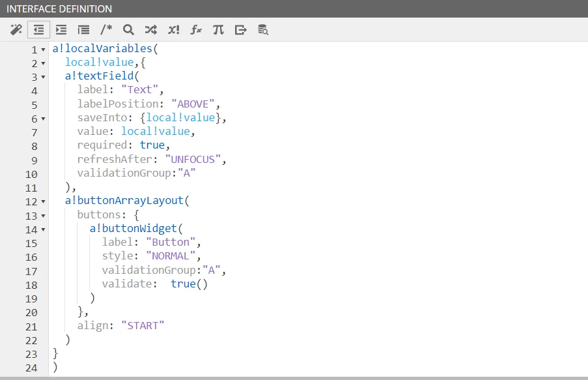Click the INTERFACE DEFINITION header title
Image resolution: width=588 pixels, height=380 pixels.
click(x=59, y=8)
